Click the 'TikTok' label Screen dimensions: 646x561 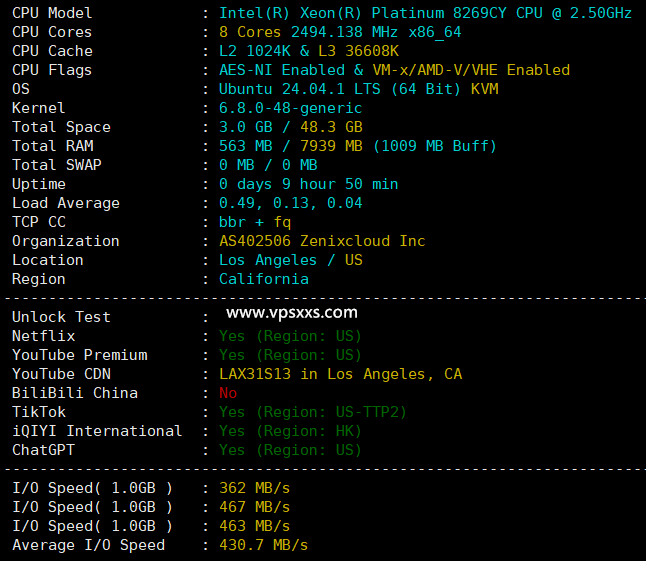(39, 412)
